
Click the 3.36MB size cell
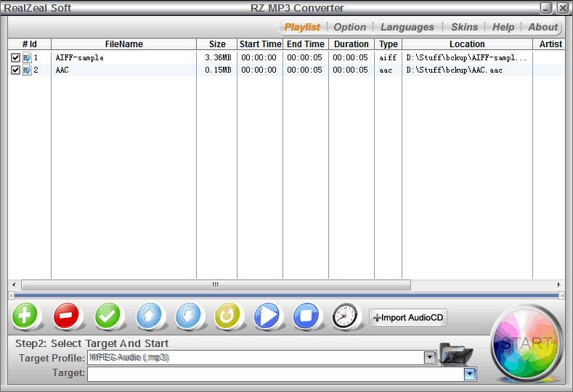[218, 58]
